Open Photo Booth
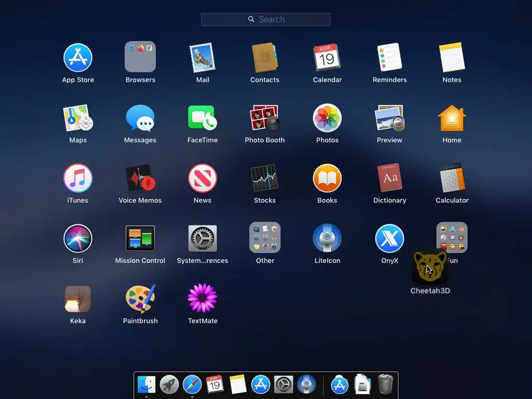This screenshot has width=532, height=399. pos(264,118)
